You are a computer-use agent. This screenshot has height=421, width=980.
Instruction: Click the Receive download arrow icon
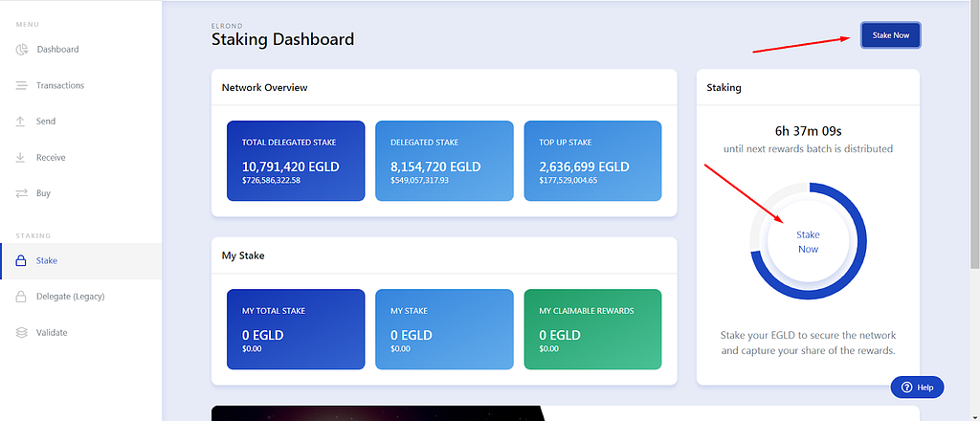click(x=21, y=158)
